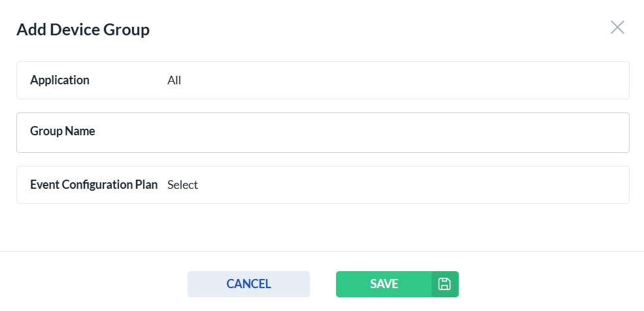644x311 pixels.
Task: Click blank space below Event Configuration Plan
Action: (x=322, y=227)
